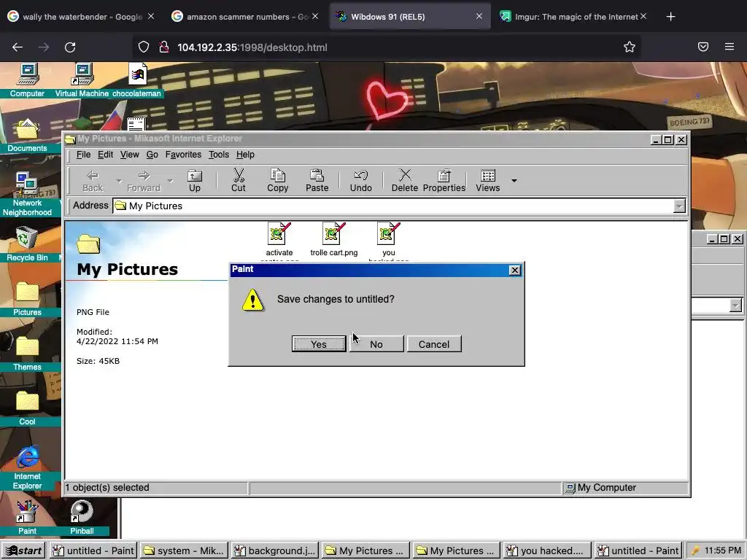Viewport: 747px width, 560px height.
Task: Expand the Views dropdown arrow
Action: (x=514, y=181)
